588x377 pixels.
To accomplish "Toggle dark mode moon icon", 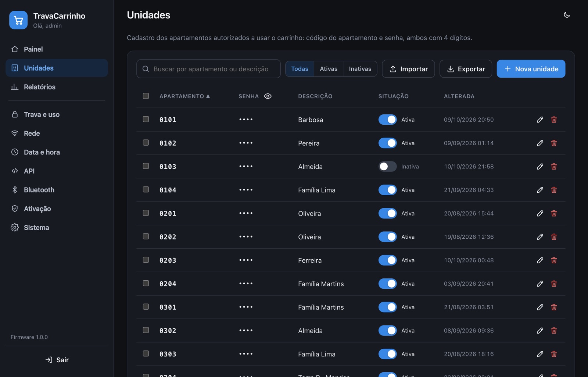I will [567, 15].
